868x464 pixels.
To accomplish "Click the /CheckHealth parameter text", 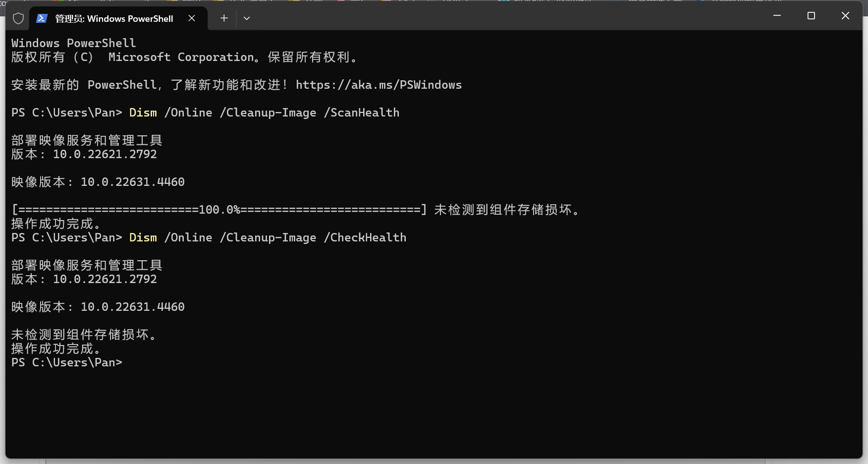I will [365, 237].
